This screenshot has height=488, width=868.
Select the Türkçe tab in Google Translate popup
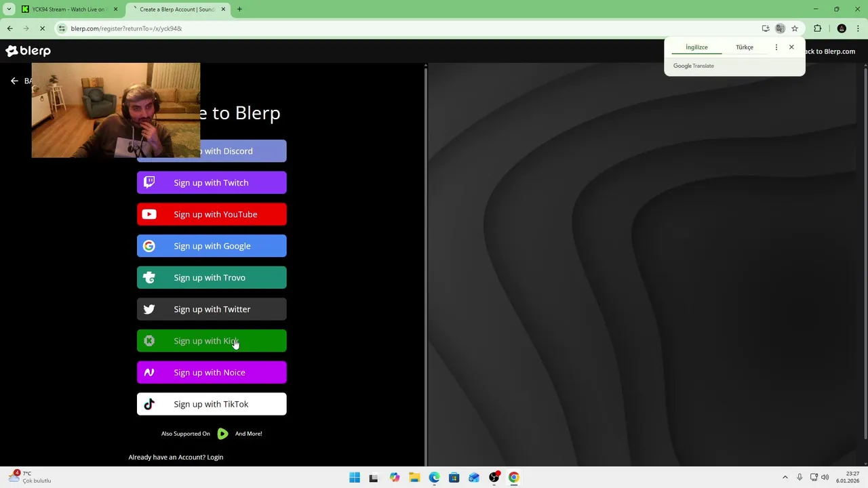(x=745, y=47)
